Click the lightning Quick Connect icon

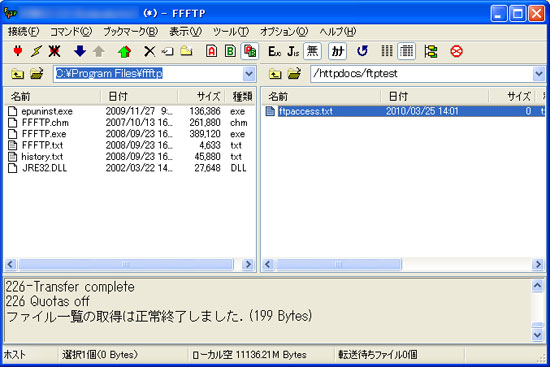coord(36,51)
